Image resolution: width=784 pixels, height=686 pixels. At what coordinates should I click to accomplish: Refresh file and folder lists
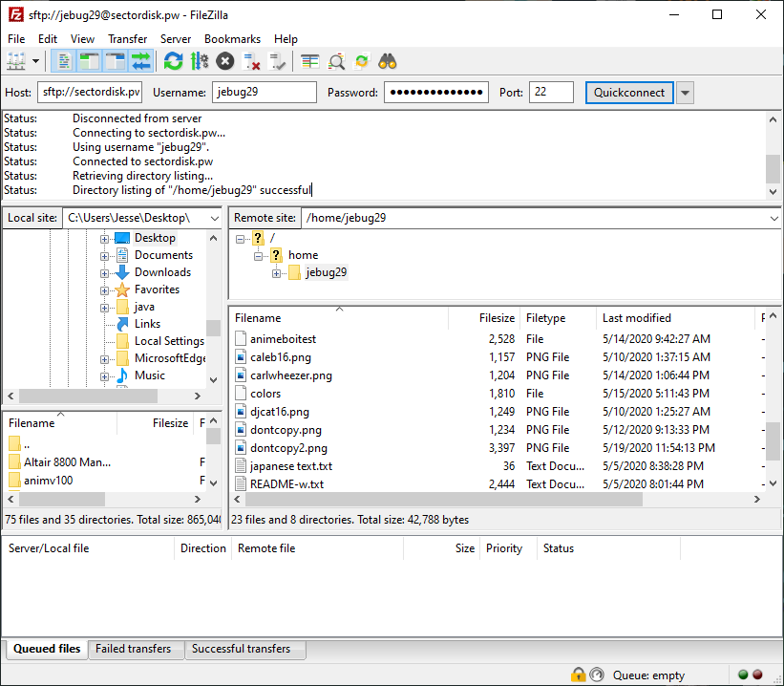173,61
